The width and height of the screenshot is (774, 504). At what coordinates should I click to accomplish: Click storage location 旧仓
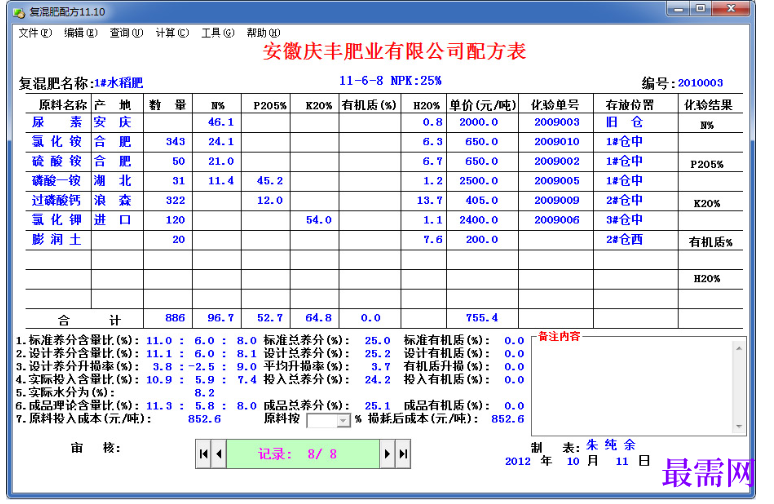click(624, 122)
